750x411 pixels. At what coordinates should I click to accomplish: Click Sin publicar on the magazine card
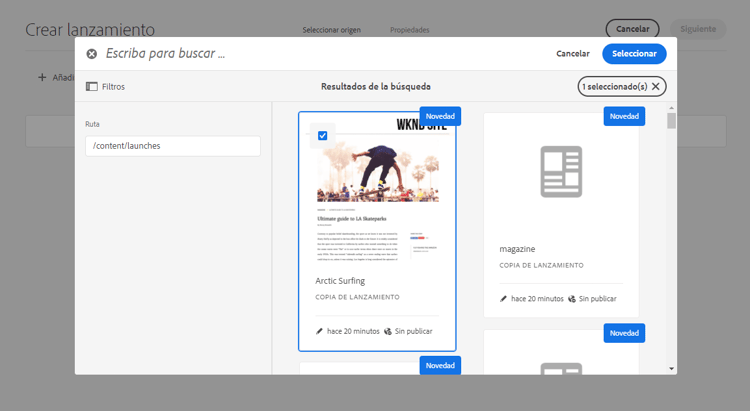coord(597,299)
